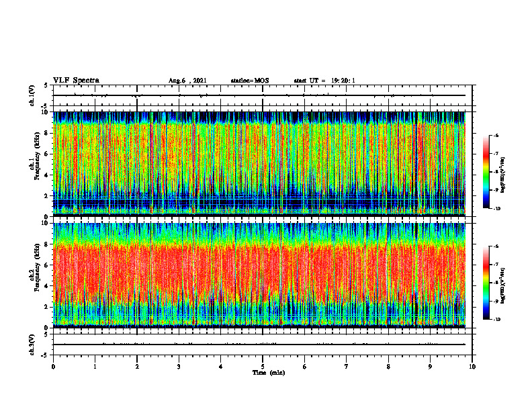The image size is (532, 411).
Task: Click time axis tick label "4"
Action: (220, 367)
